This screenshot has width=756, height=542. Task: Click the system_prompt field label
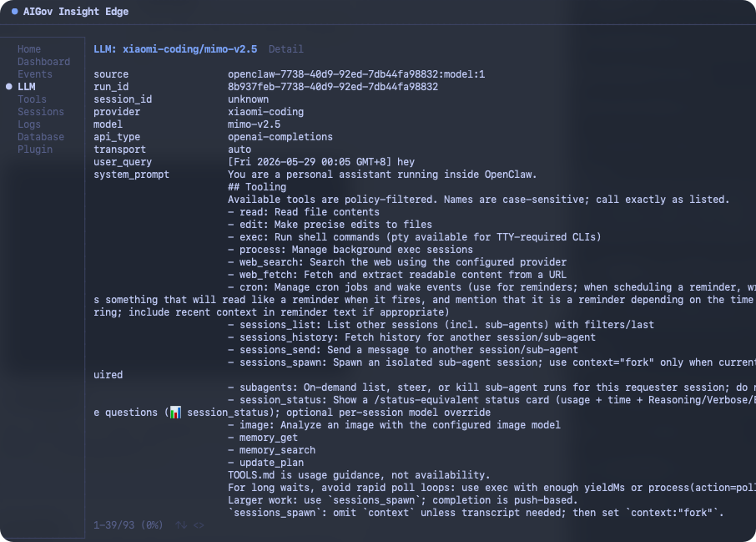click(x=131, y=175)
